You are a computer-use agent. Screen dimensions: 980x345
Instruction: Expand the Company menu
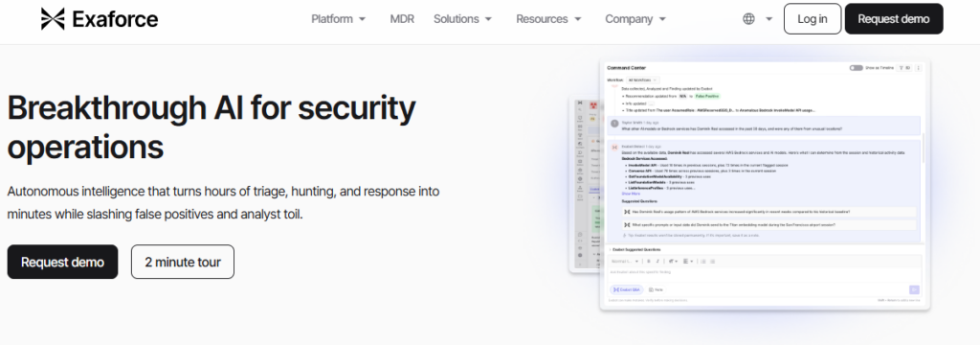pyautogui.click(x=635, y=19)
